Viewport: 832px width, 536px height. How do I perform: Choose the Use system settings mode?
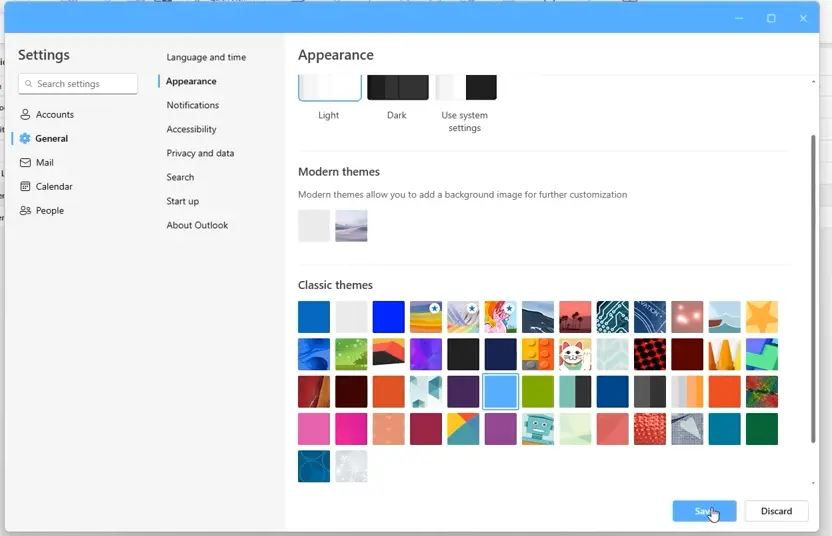click(465, 88)
